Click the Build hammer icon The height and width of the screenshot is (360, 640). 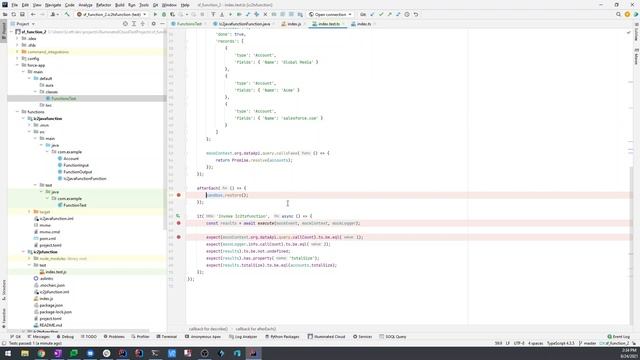coord(67,14)
